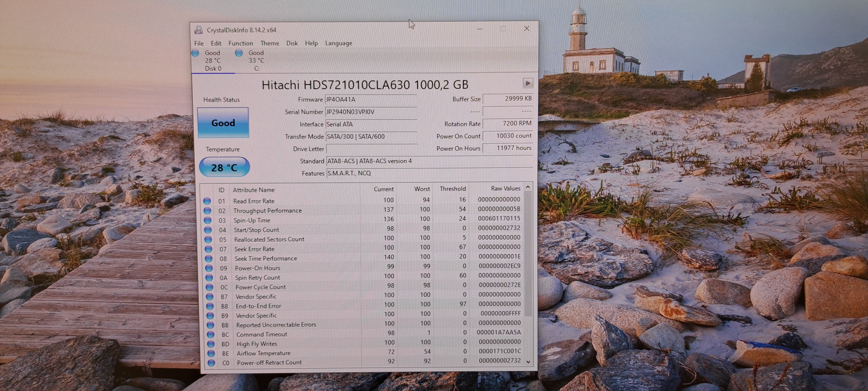Click the Raw Values column header

tap(506, 188)
